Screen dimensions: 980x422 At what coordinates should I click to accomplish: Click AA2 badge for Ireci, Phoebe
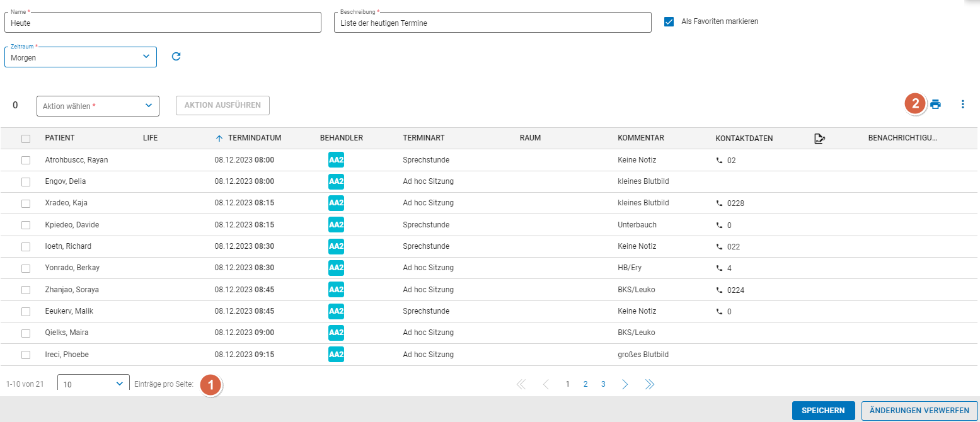[336, 355]
